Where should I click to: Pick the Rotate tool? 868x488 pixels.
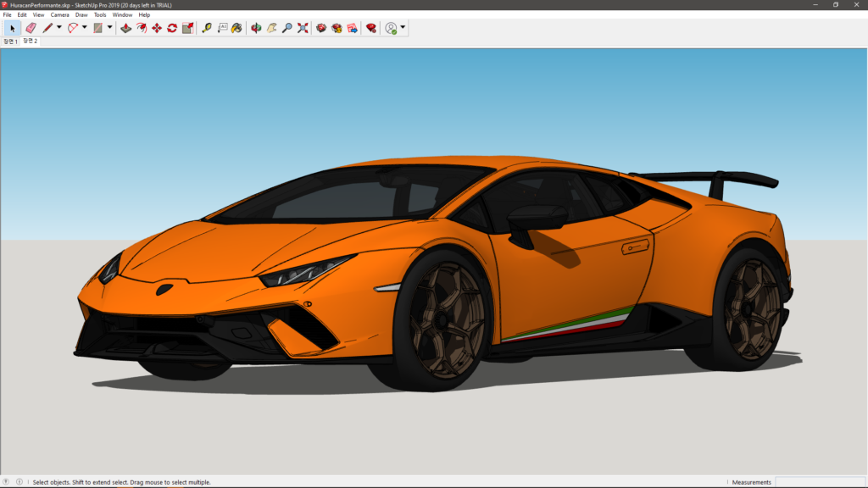click(172, 28)
